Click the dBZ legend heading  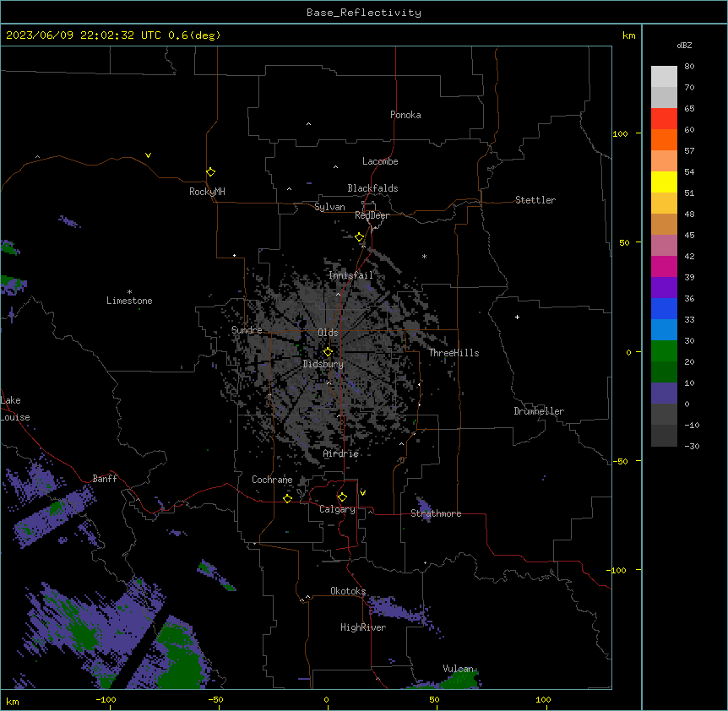pyautogui.click(x=684, y=45)
